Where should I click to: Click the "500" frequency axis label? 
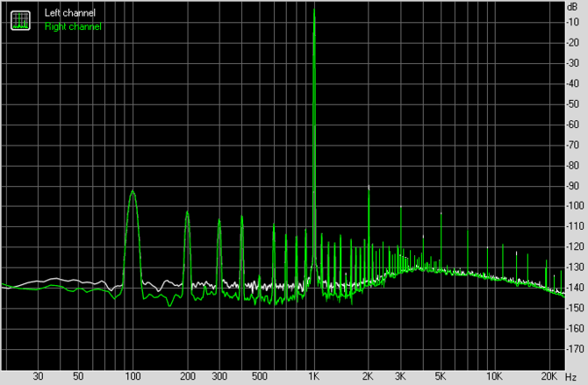(x=260, y=376)
